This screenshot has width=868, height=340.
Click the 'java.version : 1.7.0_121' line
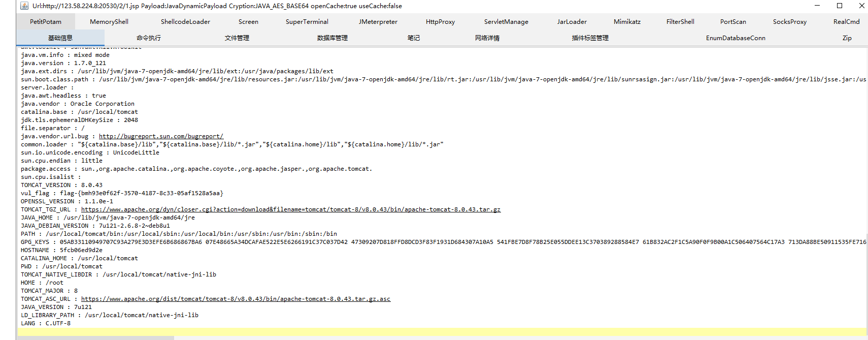click(63, 63)
